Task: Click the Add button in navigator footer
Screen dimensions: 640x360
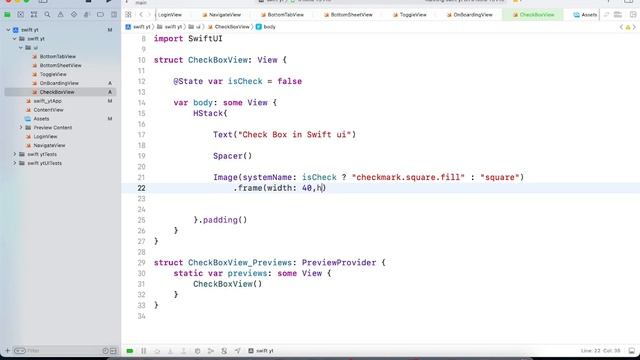Action: pyautogui.click(x=7, y=351)
